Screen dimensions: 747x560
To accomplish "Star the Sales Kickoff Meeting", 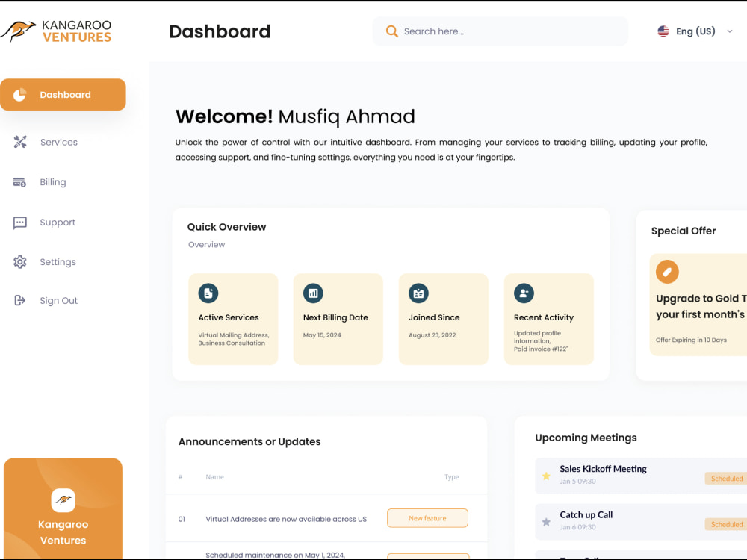I will pyautogui.click(x=547, y=476).
